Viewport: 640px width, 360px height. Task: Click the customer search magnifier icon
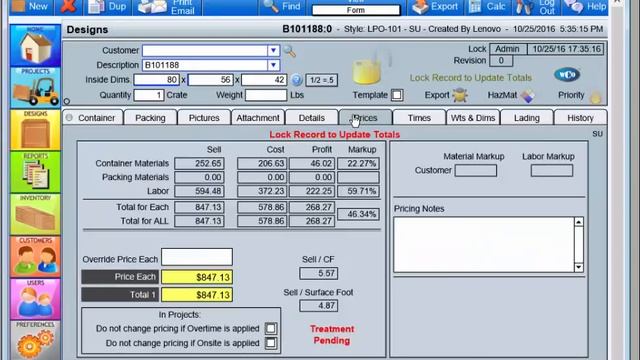click(290, 51)
